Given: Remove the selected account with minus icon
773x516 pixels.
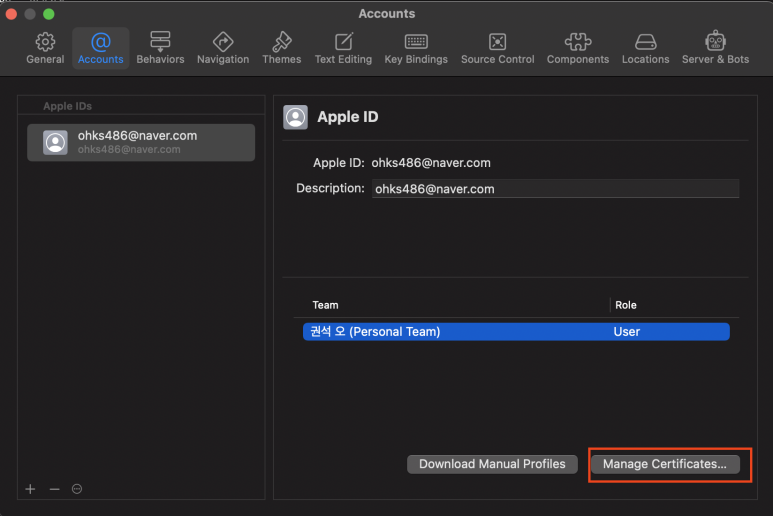Looking at the screenshot, I should click(x=54, y=489).
